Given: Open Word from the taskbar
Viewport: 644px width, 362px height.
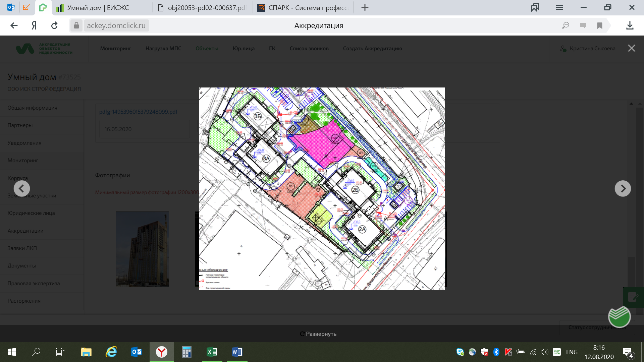Looking at the screenshot, I should 237,352.
